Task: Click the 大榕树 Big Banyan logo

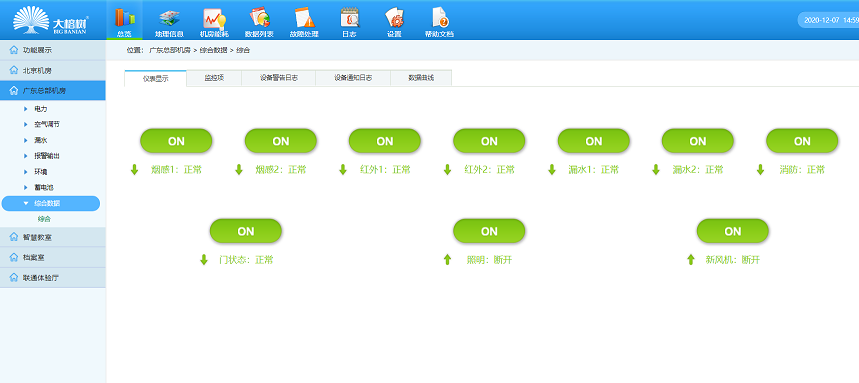Action: pyautogui.click(x=51, y=20)
